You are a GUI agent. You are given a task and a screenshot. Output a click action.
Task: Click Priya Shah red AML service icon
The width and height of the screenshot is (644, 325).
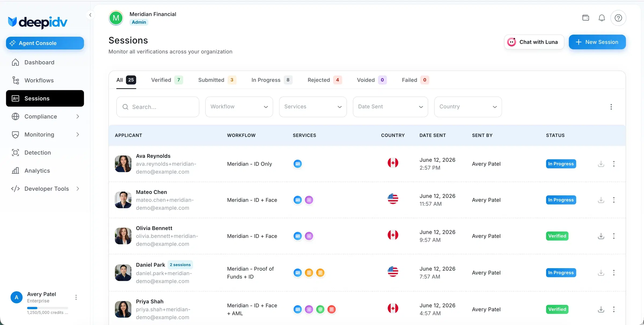coord(332,309)
